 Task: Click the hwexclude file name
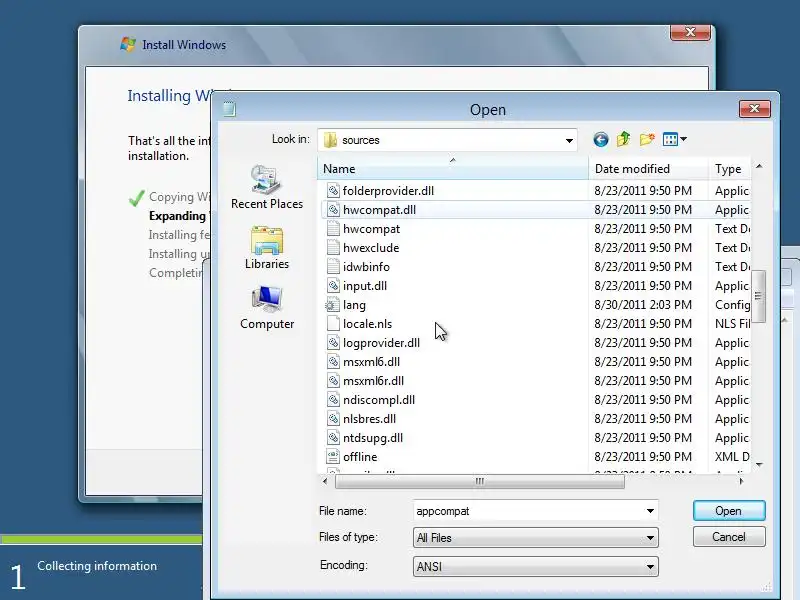click(x=371, y=248)
